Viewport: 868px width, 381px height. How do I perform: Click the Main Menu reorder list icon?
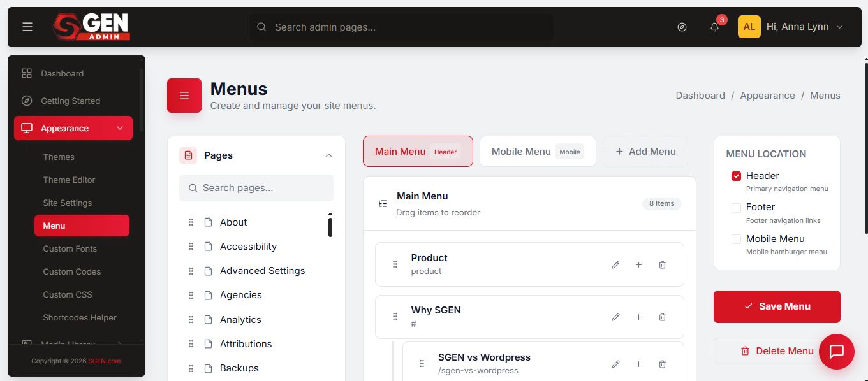(x=383, y=204)
